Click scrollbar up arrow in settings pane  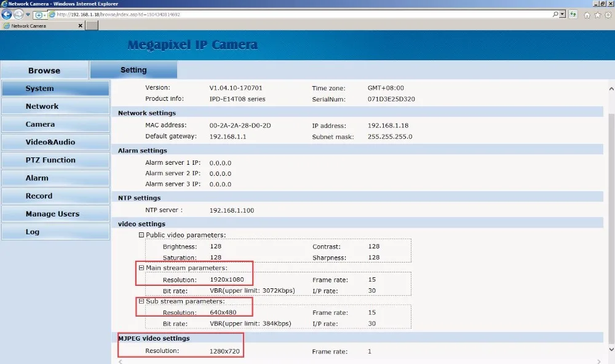(x=611, y=89)
